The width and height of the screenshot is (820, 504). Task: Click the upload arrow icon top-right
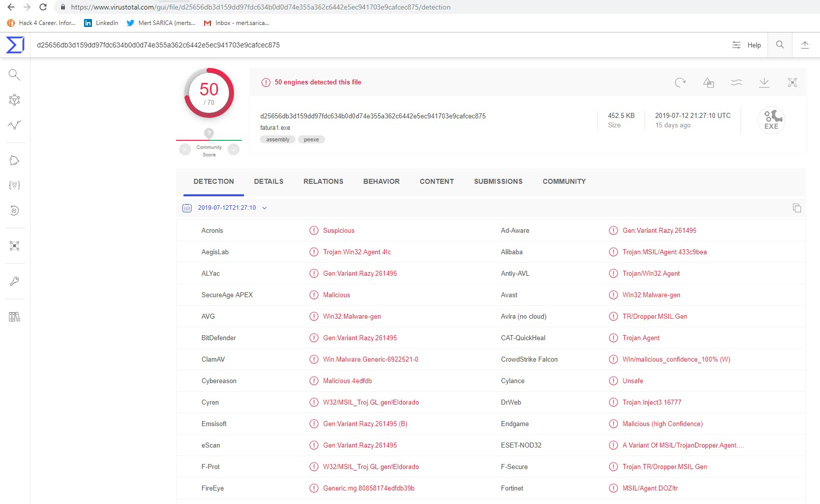point(805,44)
